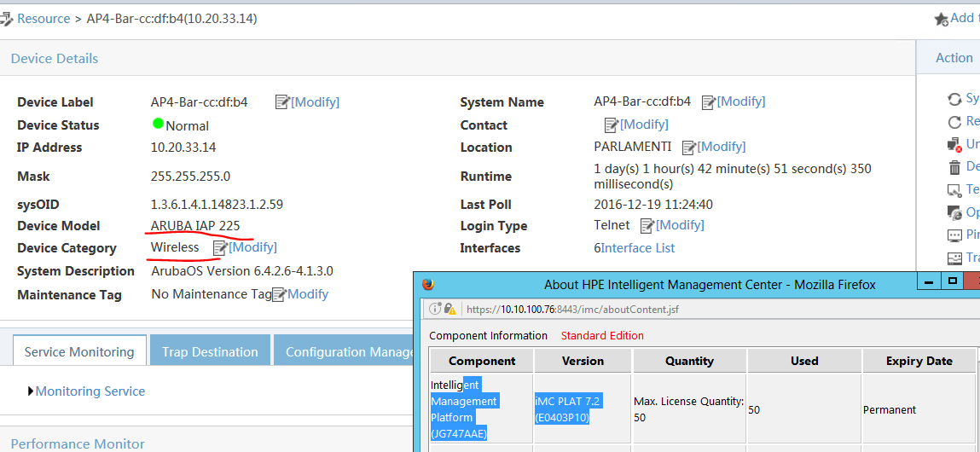Open the Service Monitoring tab
Image resolution: width=980 pixels, height=452 pixels.
click(x=79, y=351)
